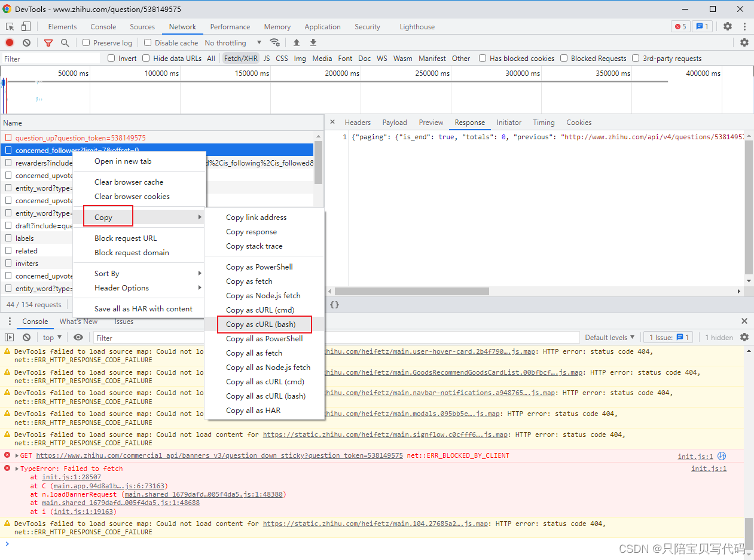Click the inviters request row
The width and height of the screenshot is (754, 560).
[37, 263]
